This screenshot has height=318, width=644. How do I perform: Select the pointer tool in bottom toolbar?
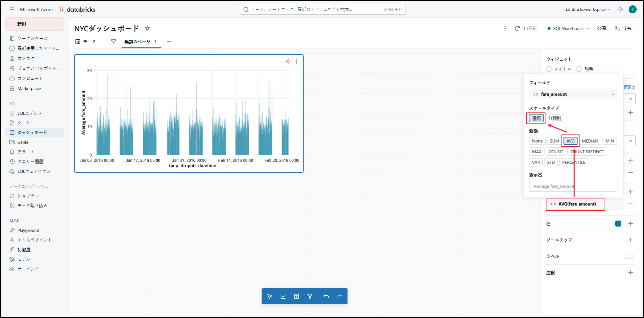[270, 296]
